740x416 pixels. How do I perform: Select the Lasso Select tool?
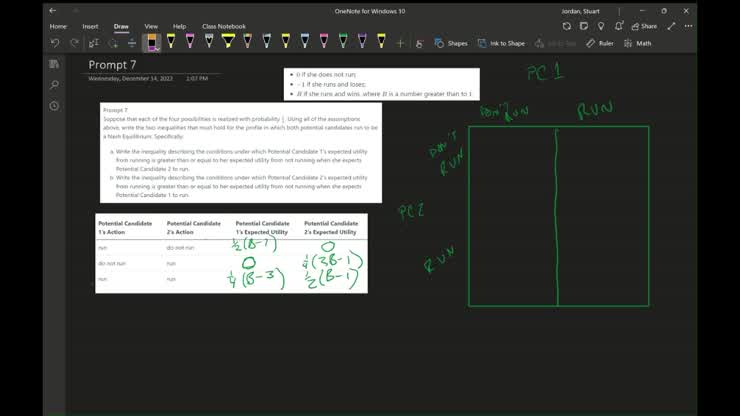(x=94, y=43)
